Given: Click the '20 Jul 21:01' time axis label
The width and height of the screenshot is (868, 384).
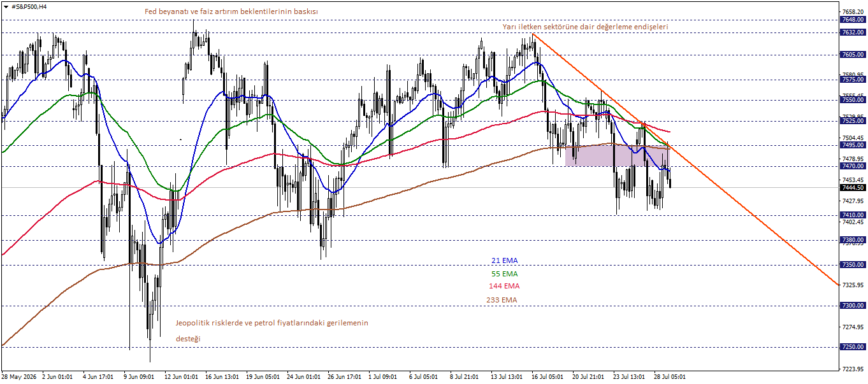Looking at the screenshot, I should (590, 376).
